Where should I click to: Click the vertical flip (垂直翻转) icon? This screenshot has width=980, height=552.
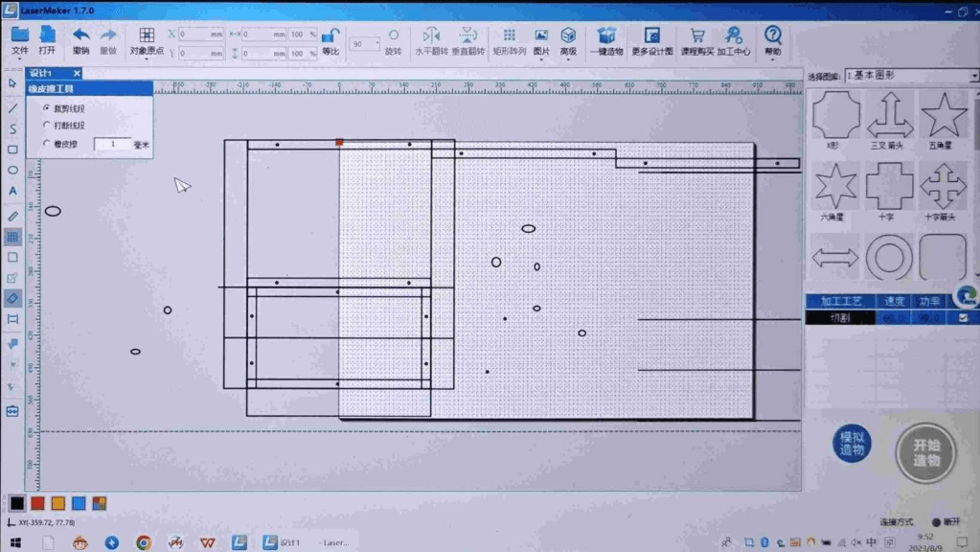[468, 36]
